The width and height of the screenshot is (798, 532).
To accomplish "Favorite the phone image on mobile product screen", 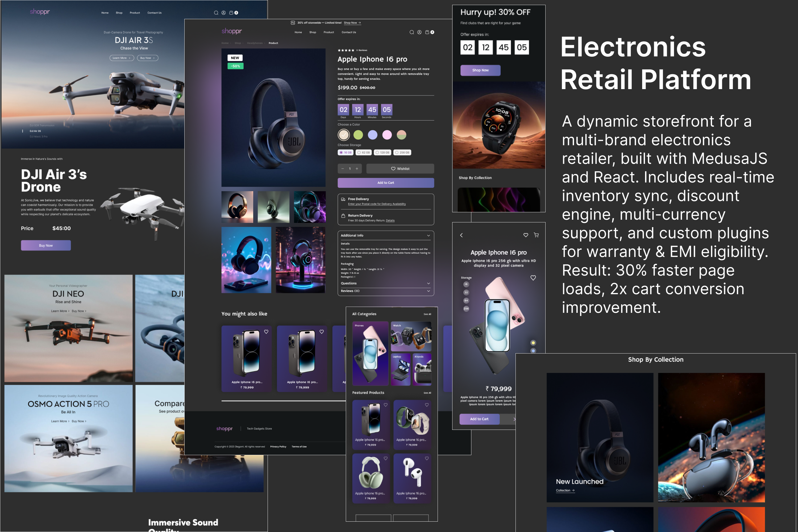I will click(533, 278).
